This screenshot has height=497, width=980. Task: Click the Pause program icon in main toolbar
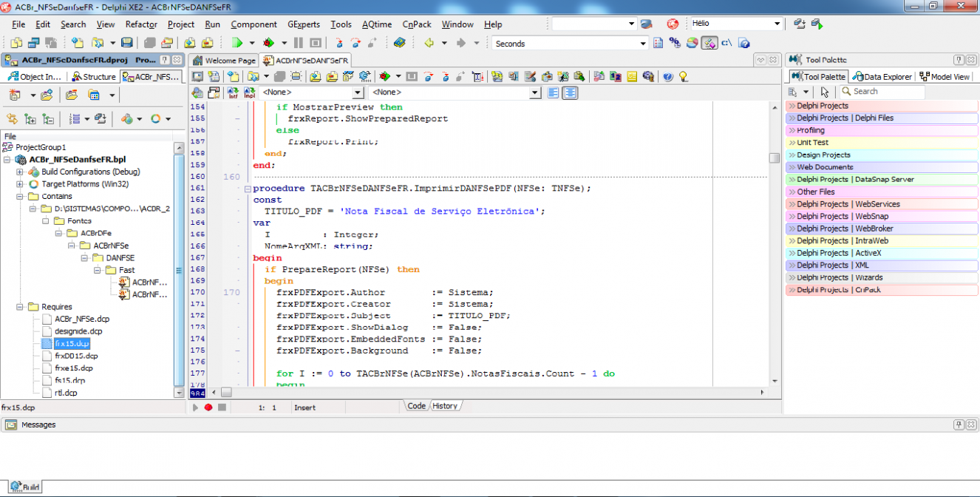298,43
